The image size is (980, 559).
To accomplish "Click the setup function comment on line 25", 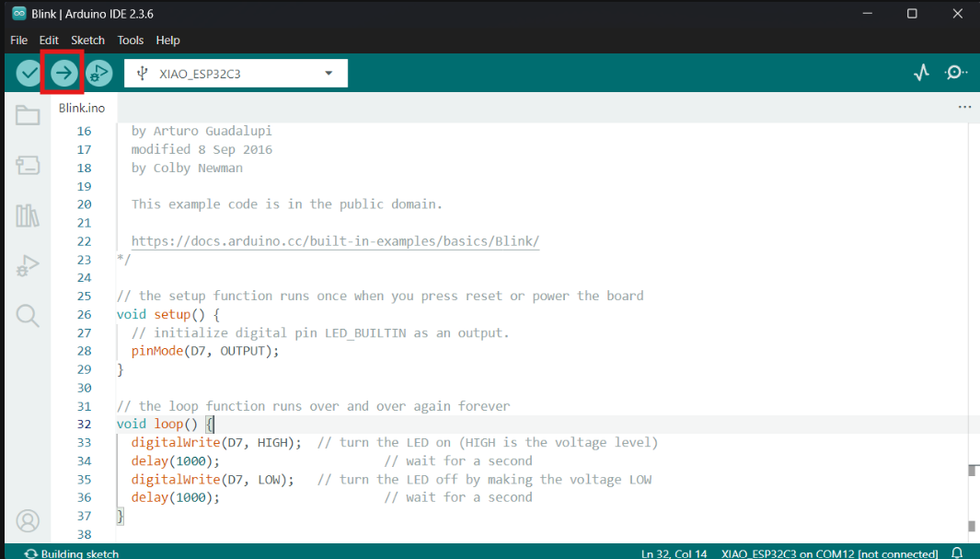I will click(x=380, y=296).
